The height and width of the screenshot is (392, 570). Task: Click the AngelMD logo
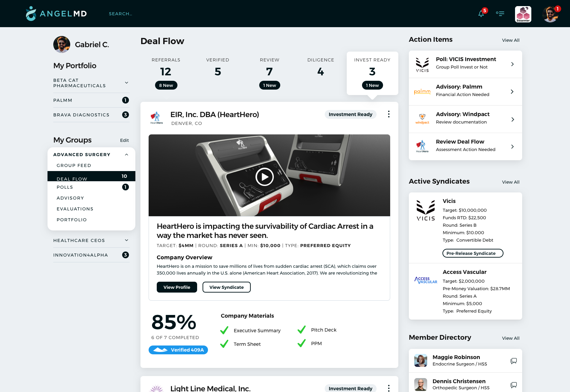point(56,14)
